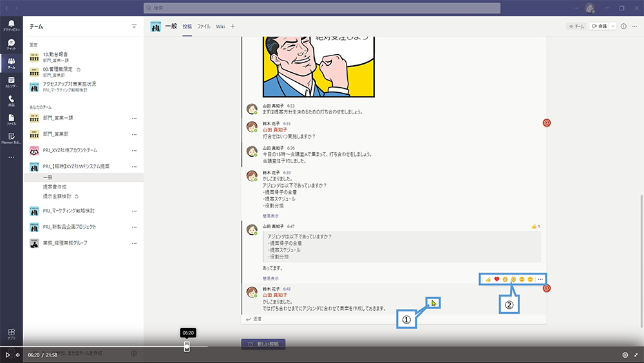Viewport: 644px width, 363px height.
Task: Switch to the 投稿 posts tab
Action: (187, 26)
